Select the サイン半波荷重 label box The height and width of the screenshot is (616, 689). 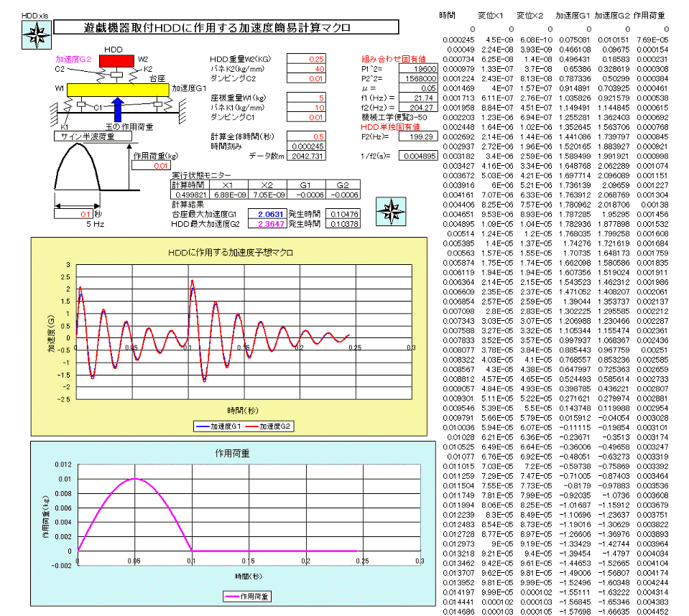(x=90, y=136)
